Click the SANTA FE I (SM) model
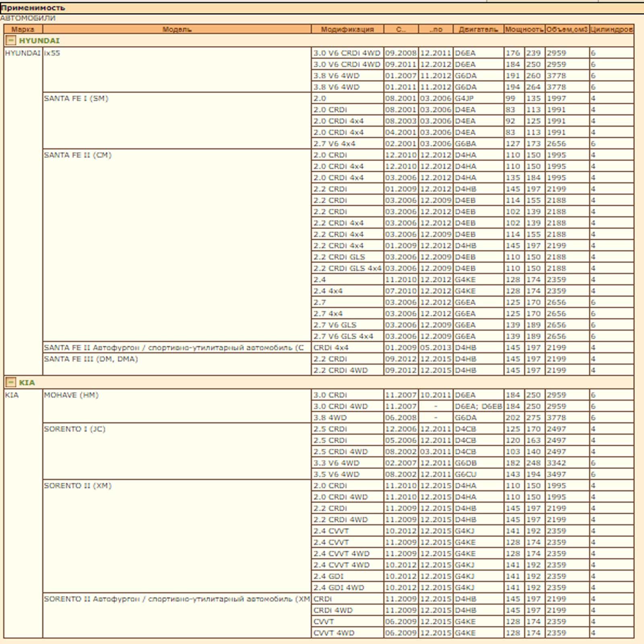 (76, 99)
